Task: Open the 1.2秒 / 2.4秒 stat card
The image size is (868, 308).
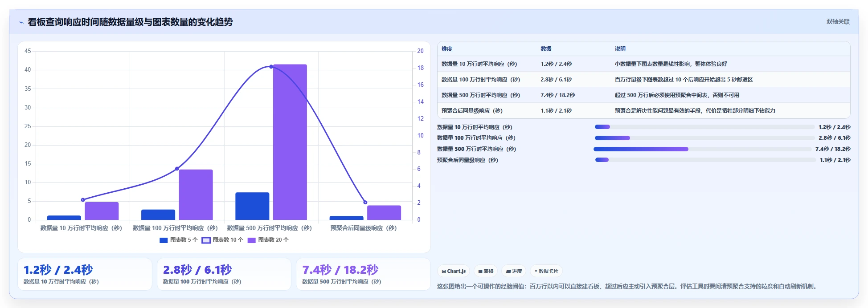Action: pos(85,274)
